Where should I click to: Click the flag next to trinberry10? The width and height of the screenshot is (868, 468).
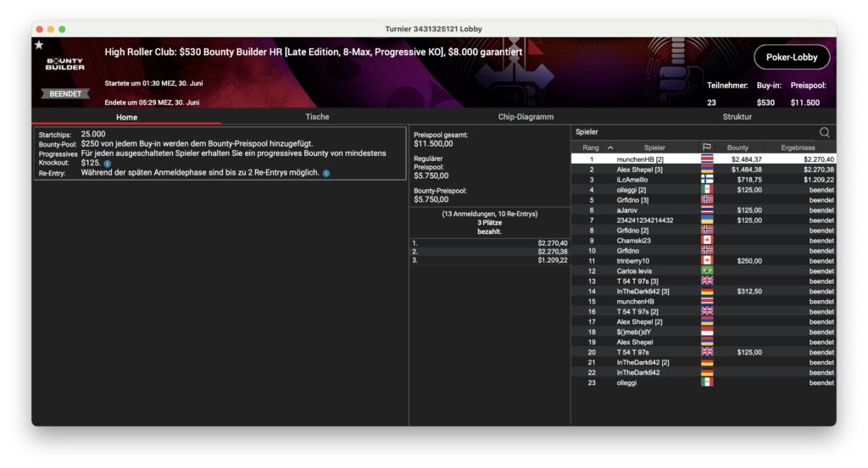(707, 261)
